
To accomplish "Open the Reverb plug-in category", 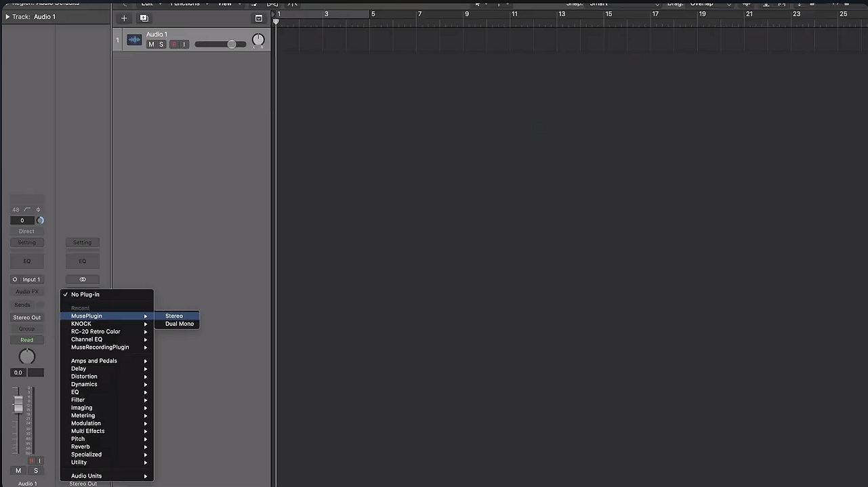I will [x=107, y=447].
